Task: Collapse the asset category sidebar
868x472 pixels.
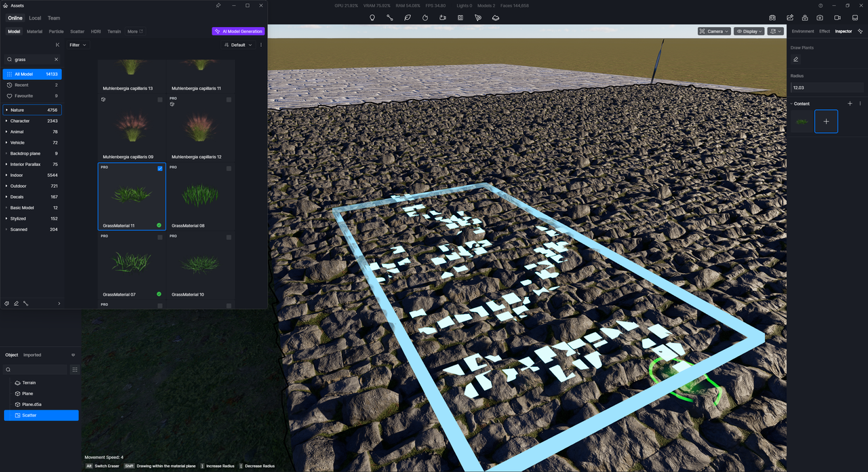Action: pos(58,45)
